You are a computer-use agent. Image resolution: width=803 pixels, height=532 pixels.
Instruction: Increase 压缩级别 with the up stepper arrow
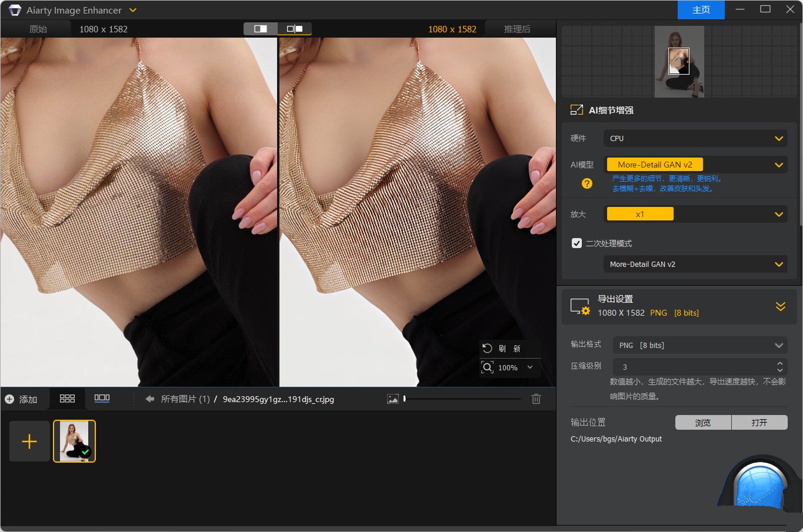click(x=780, y=363)
